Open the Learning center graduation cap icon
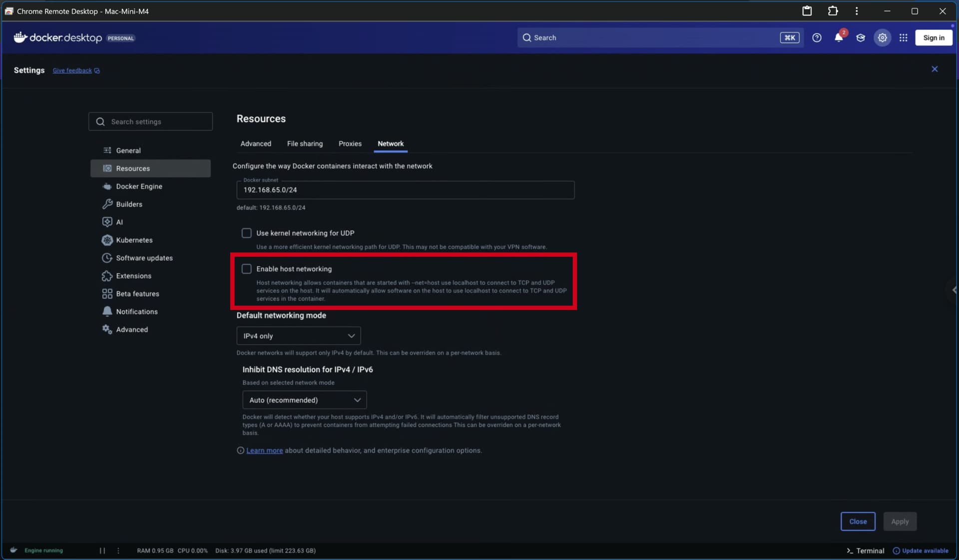This screenshot has height=560, width=959. coord(860,38)
